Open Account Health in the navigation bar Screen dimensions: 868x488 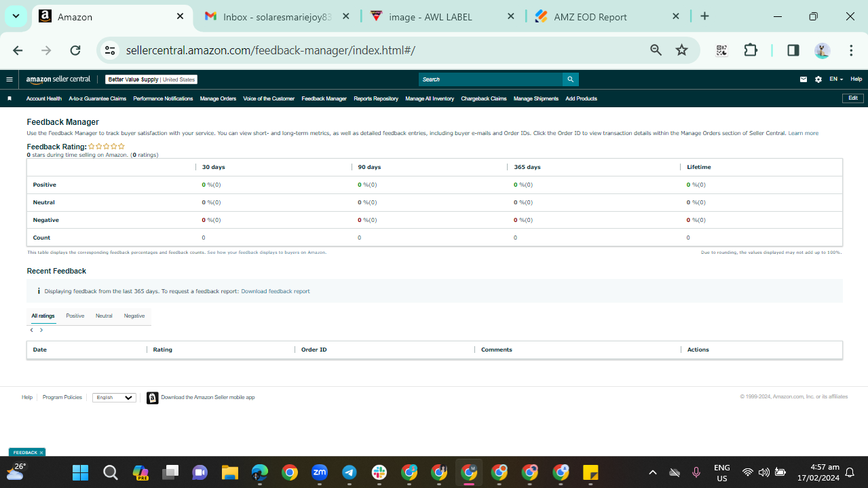pyautogui.click(x=44, y=98)
